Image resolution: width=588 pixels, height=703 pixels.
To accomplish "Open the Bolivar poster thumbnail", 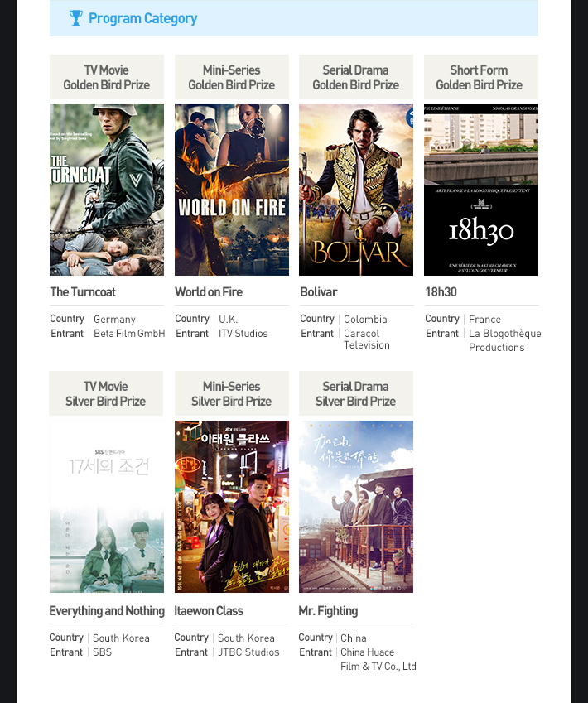I will pos(356,190).
